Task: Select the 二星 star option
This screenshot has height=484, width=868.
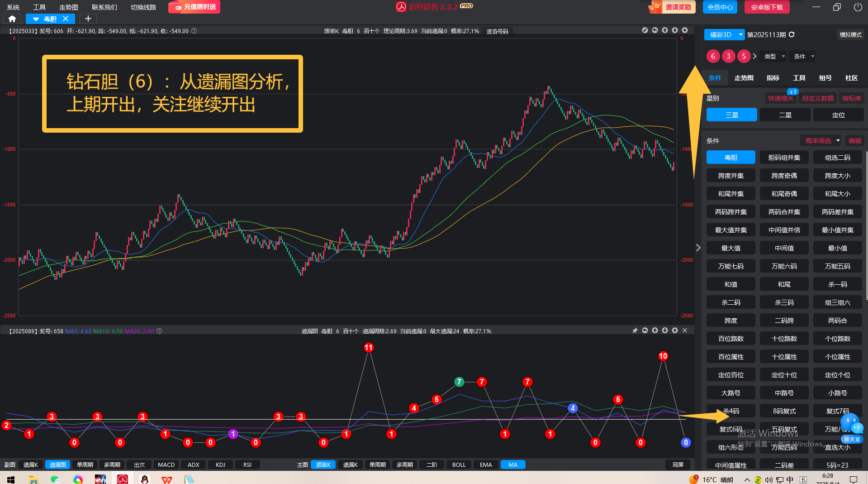Action: [785, 115]
